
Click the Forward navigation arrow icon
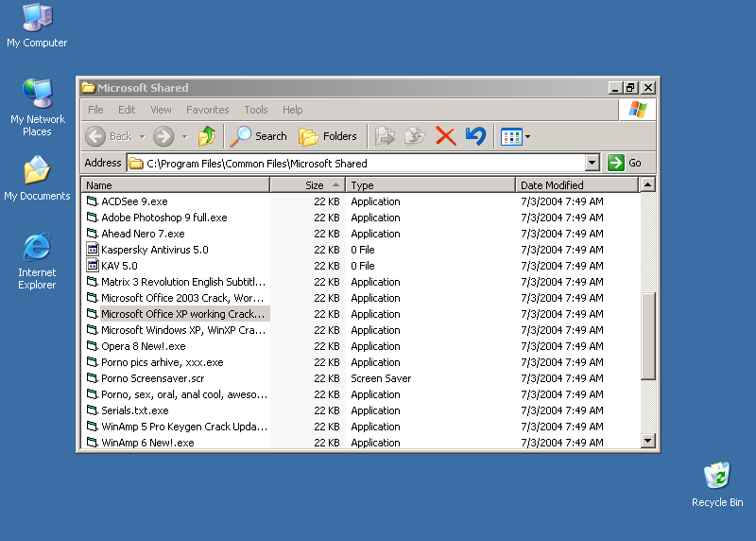click(x=163, y=136)
